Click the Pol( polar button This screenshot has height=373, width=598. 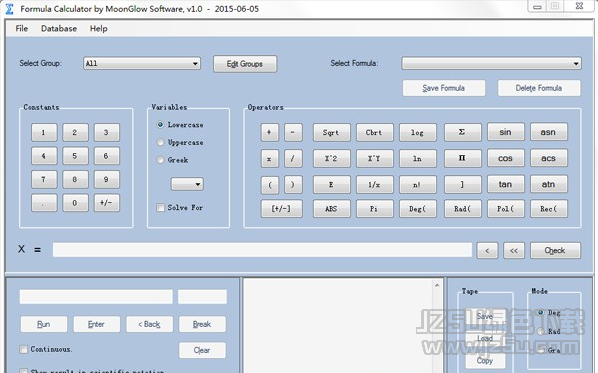coord(505,209)
